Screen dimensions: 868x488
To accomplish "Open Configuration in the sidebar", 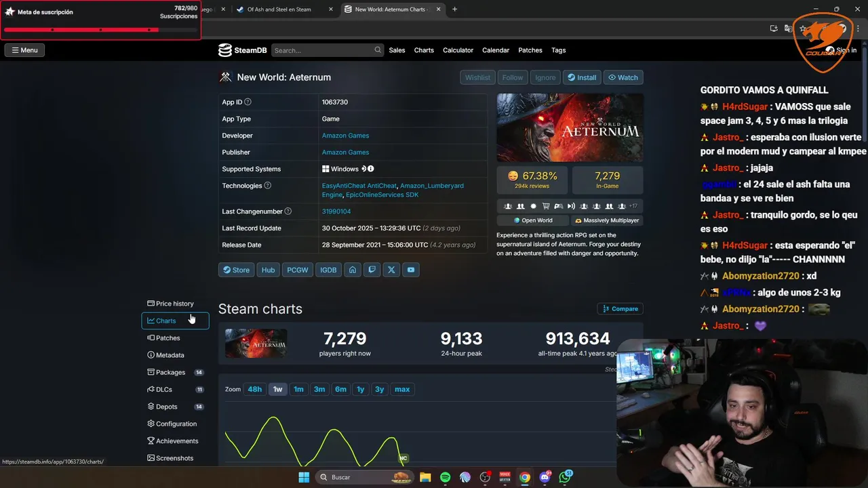I will pos(175,424).
